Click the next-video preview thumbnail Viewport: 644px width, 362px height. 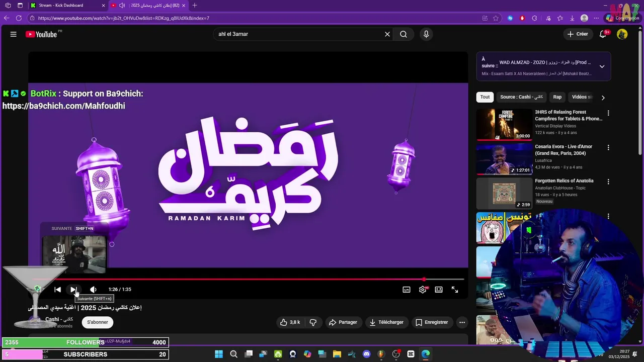tap(74, 254)
